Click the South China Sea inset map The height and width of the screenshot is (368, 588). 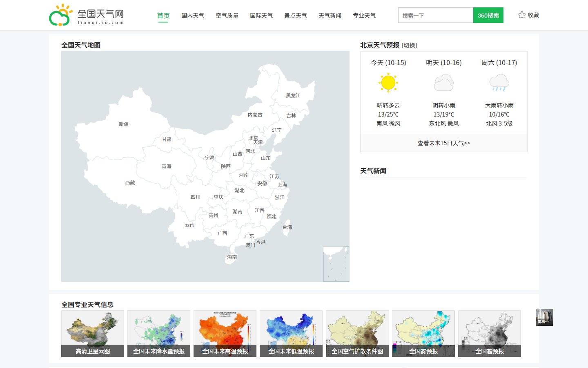tap(336, 264)
